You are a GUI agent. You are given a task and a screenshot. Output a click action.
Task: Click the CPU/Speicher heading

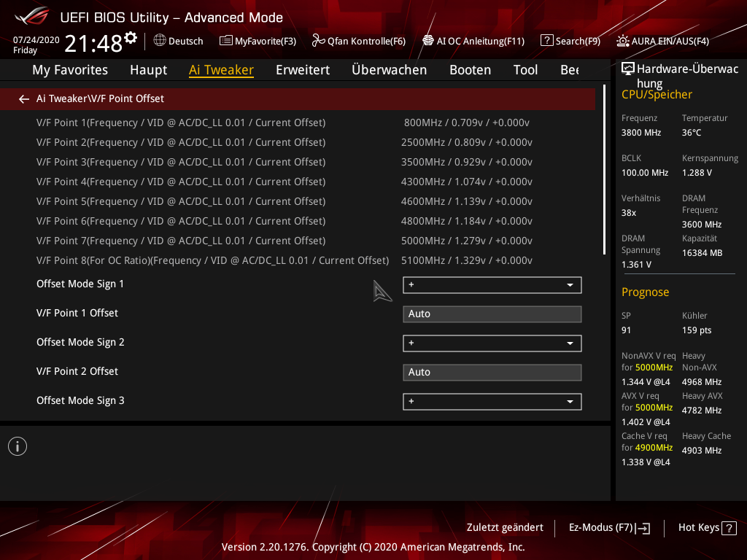[657, 94]
